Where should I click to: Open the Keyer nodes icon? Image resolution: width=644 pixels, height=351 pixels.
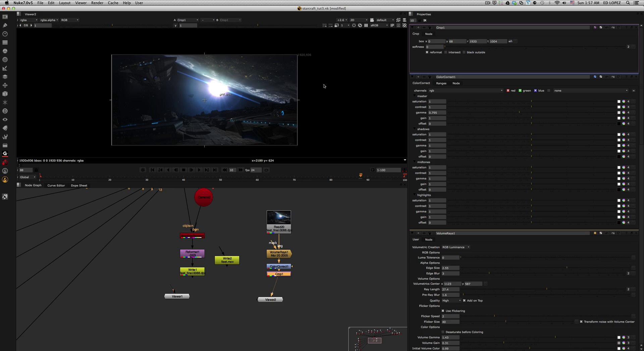point(5,68)
